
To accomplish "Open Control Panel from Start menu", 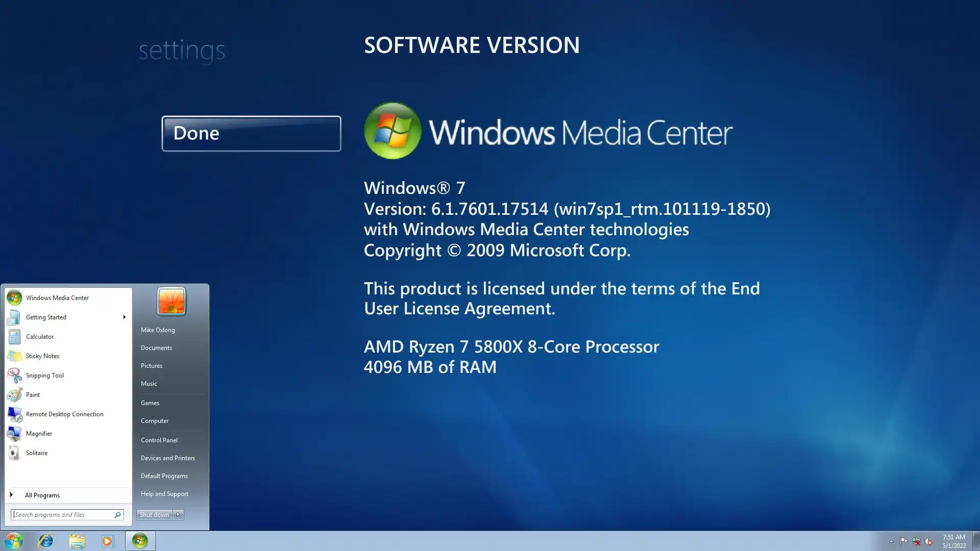I will coord(159,440).
